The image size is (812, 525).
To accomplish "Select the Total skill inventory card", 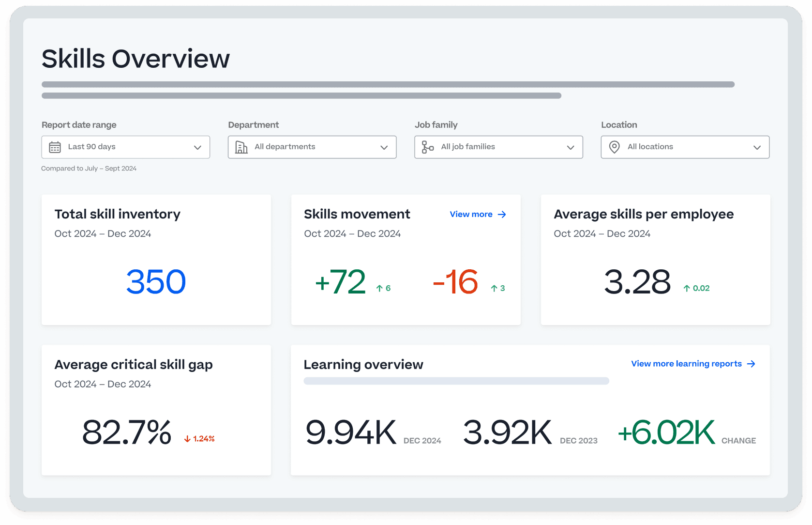I will point(156,260).
